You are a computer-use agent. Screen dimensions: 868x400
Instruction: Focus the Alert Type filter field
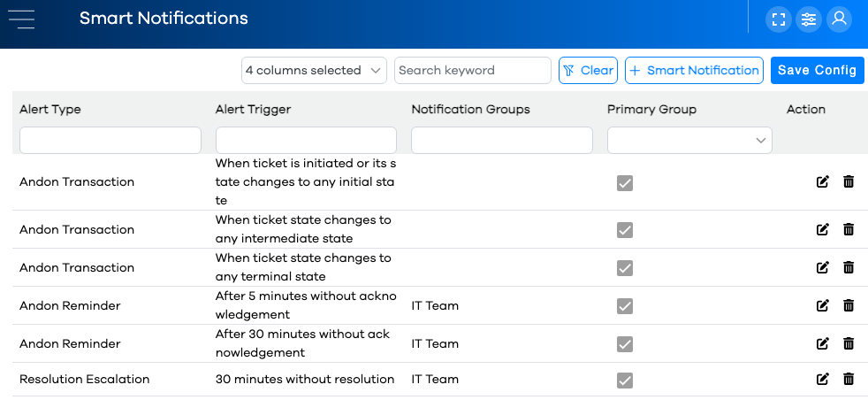click(110, 140)
